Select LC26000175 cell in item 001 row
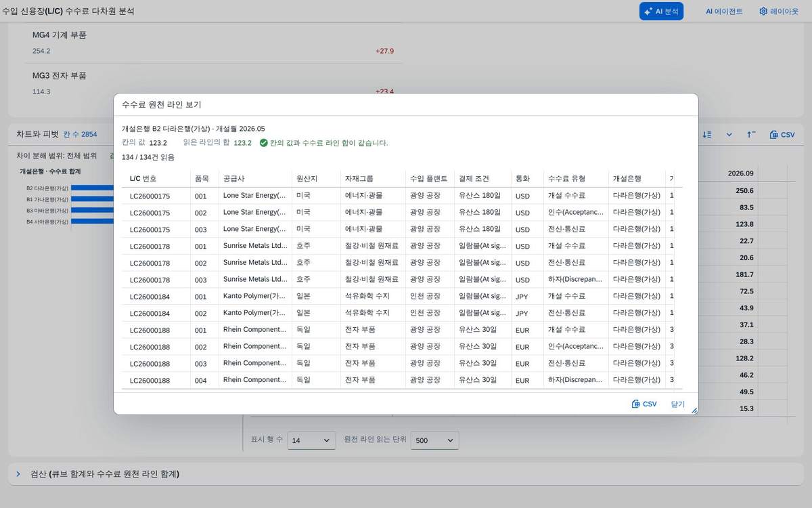Screen dimensions: 812x508 pyautogui.click(x=157, y=196)
